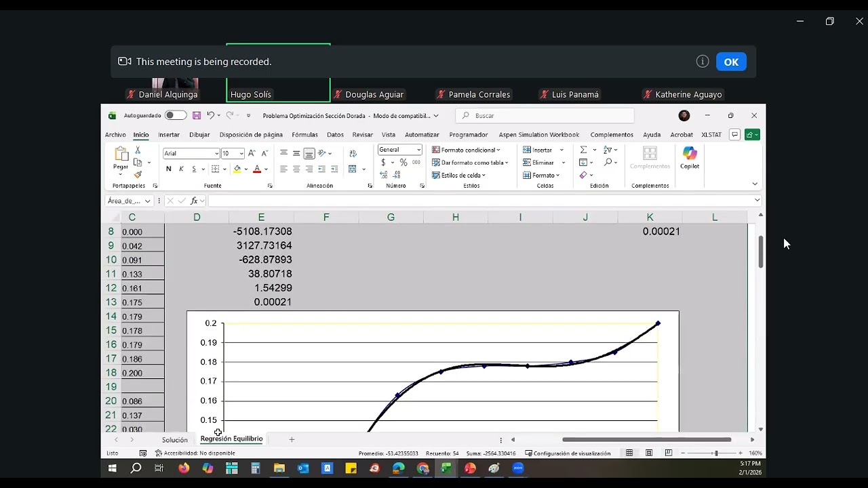Image resolution: width=868 pixels, height=488 pixels.
Task: Switch to the Solución sheet tab
Action: click(x=174, y=440)
